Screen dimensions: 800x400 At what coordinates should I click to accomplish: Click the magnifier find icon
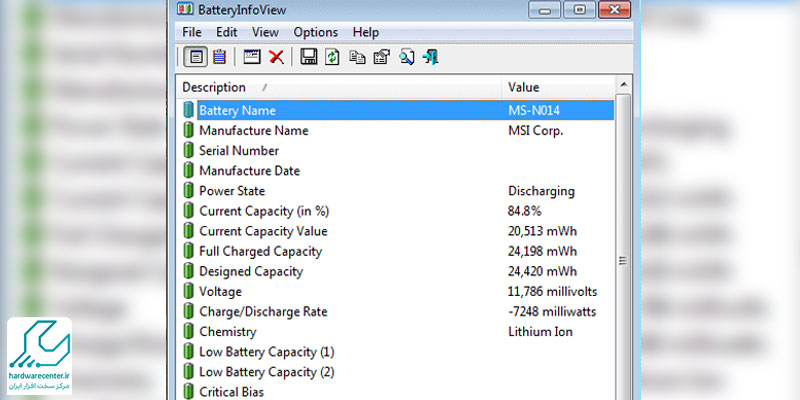coord(407,57)
